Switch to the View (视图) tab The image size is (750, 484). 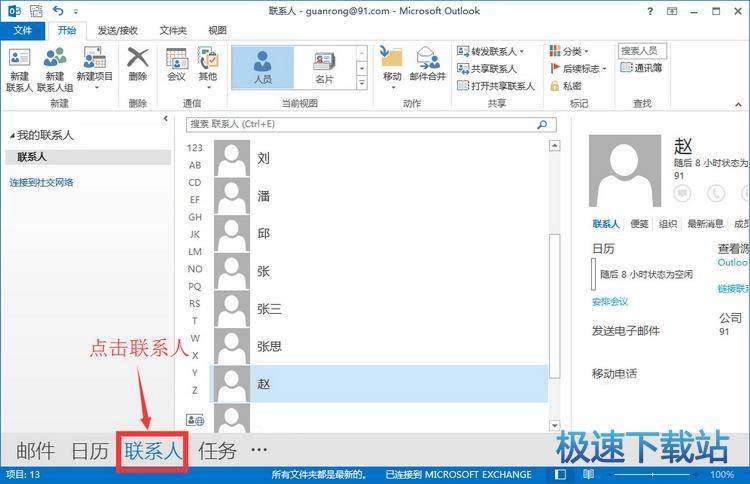217,31
